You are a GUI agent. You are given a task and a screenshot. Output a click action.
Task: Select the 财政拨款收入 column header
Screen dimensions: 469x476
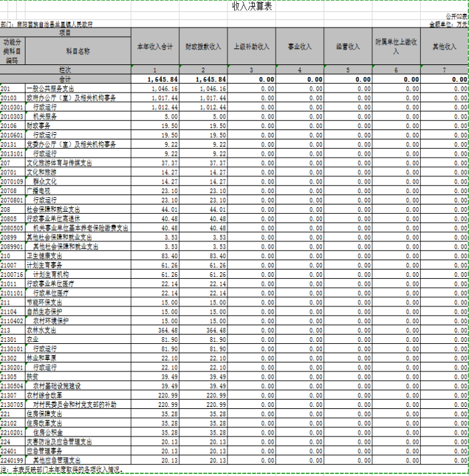203,47
